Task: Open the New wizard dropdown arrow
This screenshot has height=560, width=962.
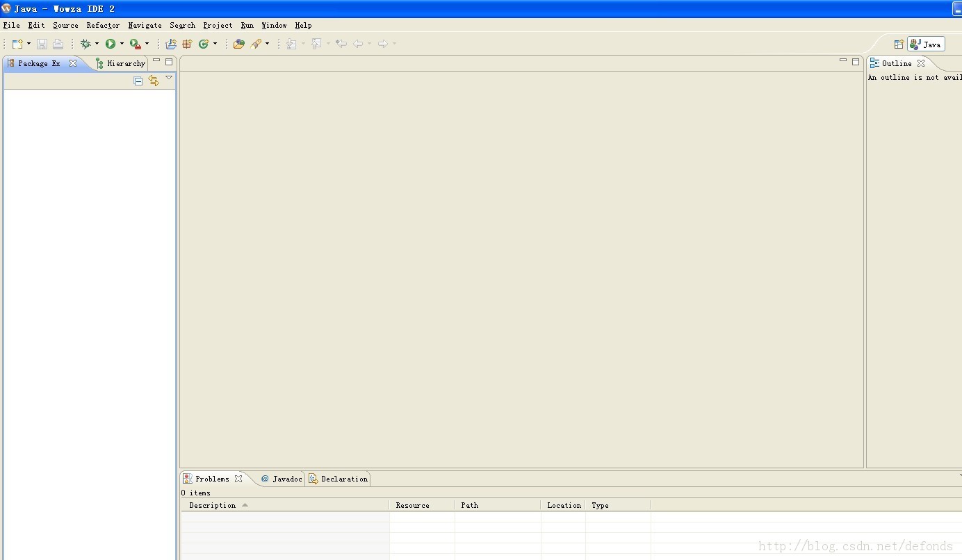Action: point(28,44)
